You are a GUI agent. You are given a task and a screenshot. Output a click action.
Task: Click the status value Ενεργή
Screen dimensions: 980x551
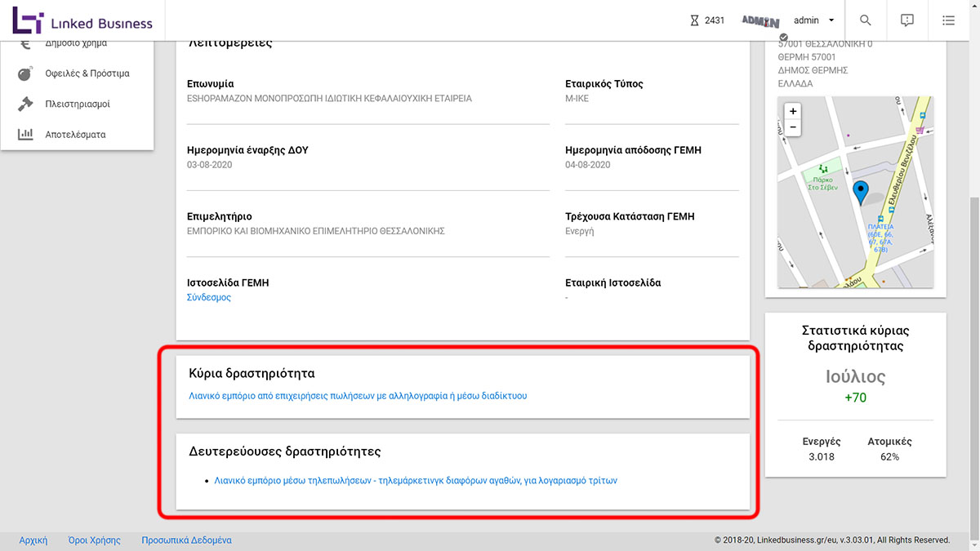[x=579, y=231]
